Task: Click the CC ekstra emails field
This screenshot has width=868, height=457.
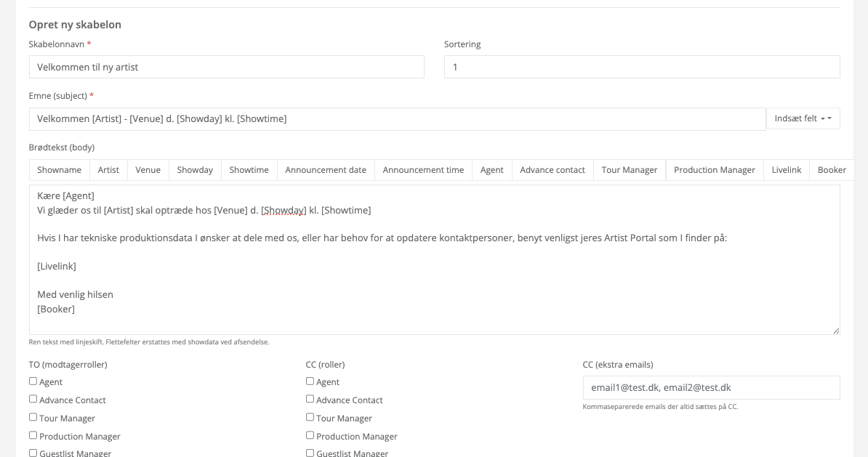Action: click(x=710, y=387)
